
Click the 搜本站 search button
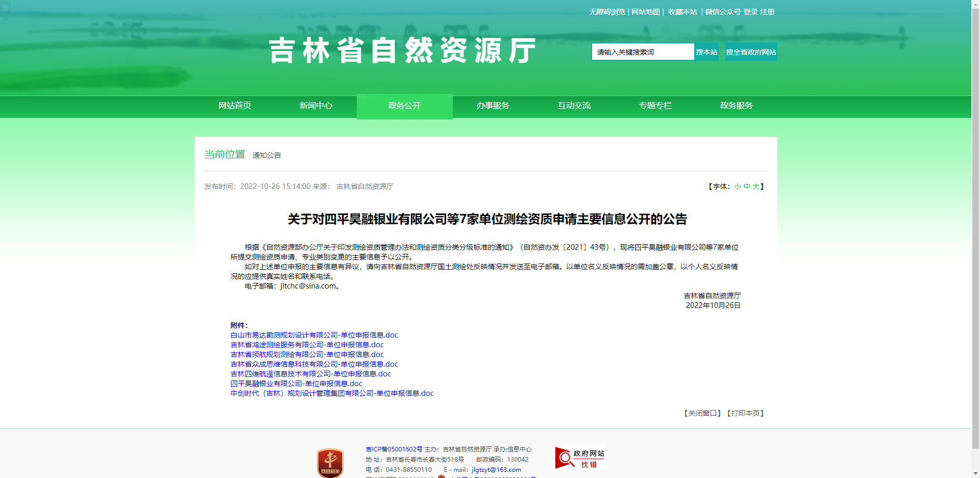[x=706, y=52]
